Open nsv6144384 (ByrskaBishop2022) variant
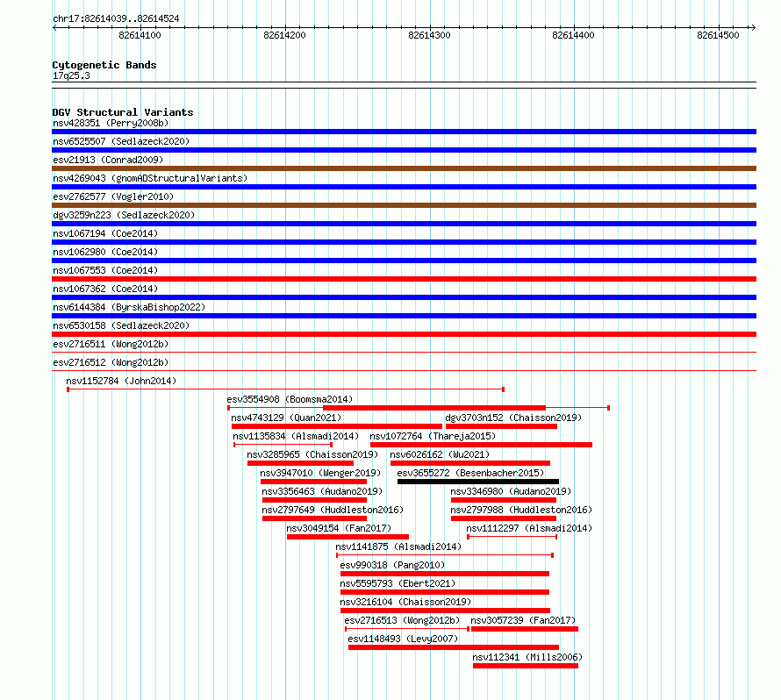 pos(129,307)
